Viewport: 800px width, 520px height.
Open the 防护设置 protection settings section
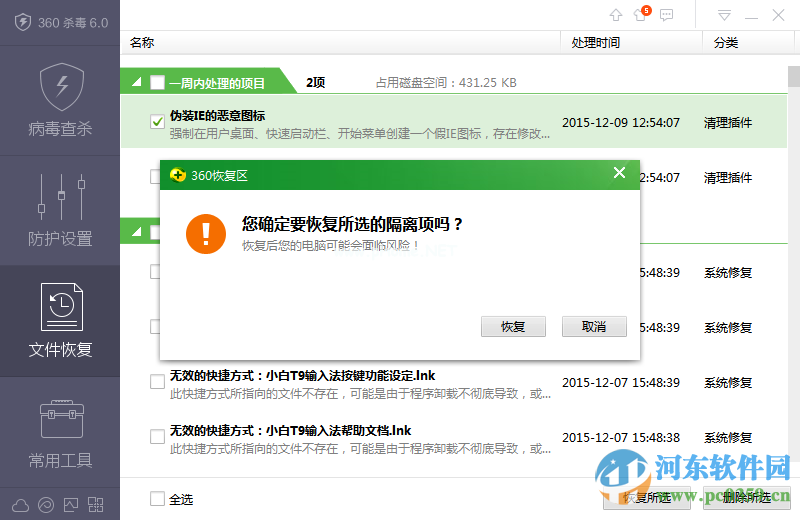60,210
